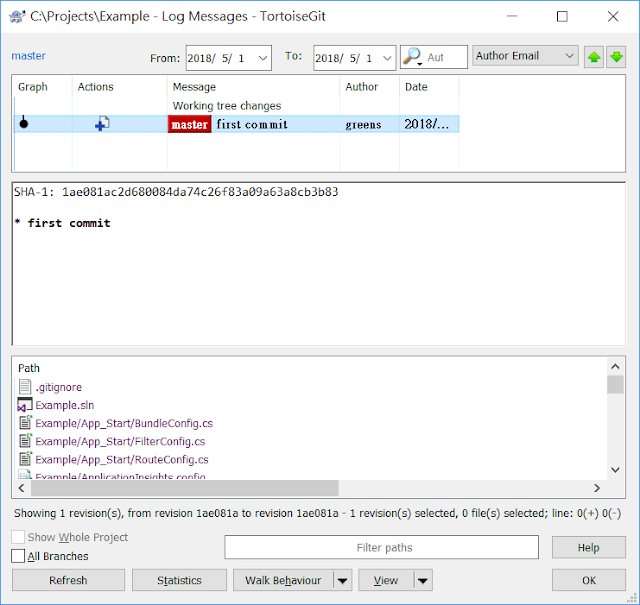Open the From date picker dropdown
640x605 pixels.
coord(263,58)
